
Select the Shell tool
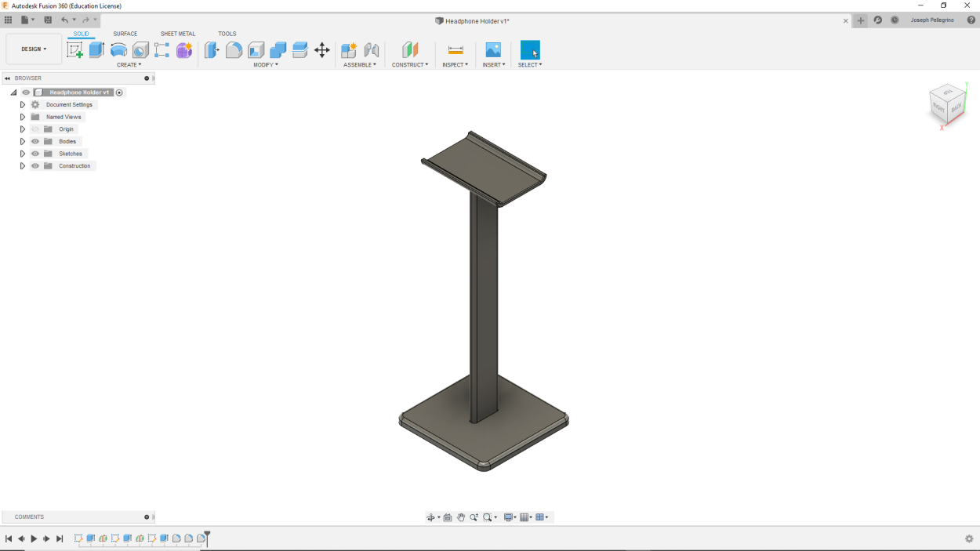tap(256, 50)
